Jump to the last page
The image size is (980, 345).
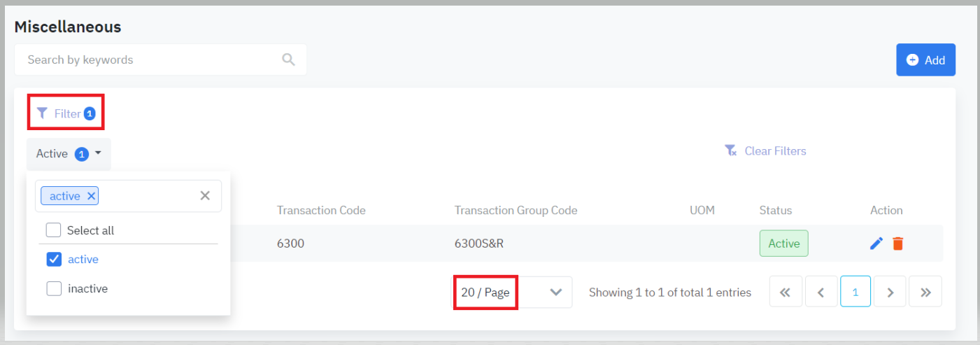(x=926, y=292)
